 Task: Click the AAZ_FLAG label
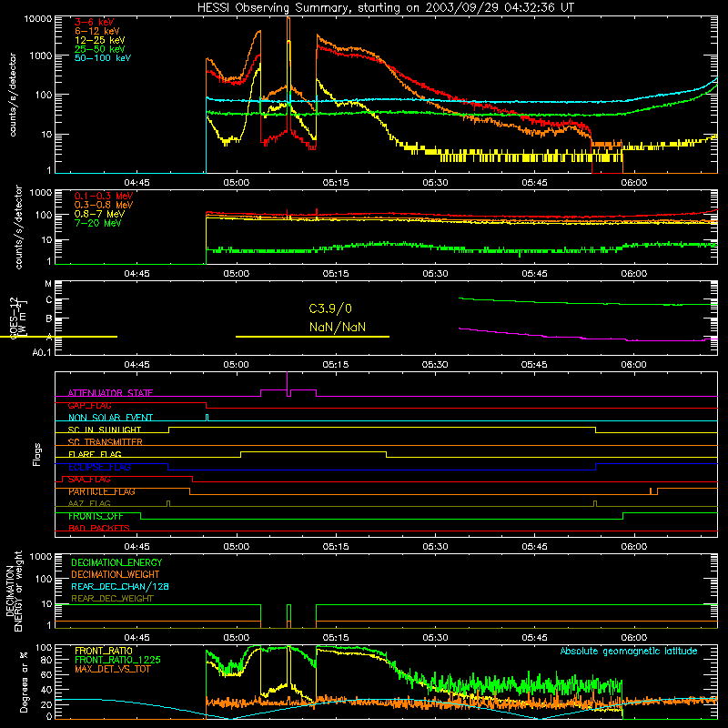(89, 503)
